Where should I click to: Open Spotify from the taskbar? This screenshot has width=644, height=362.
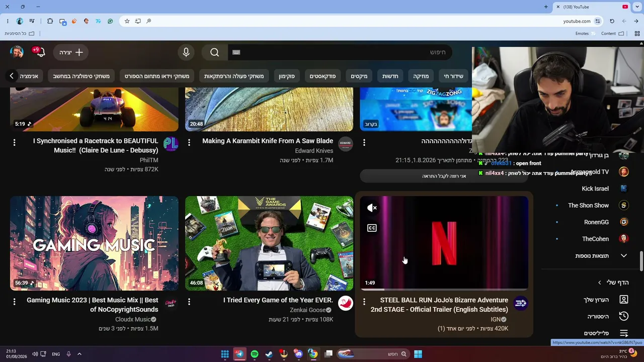coord(254,354)
